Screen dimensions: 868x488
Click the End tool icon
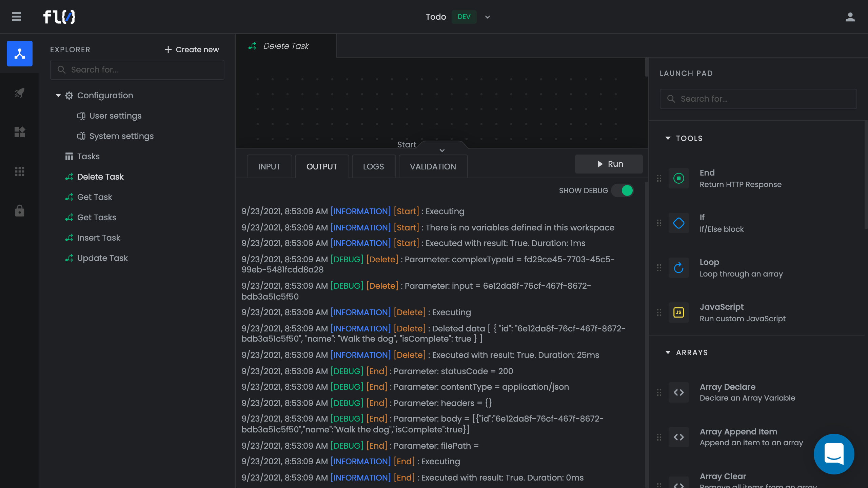coord(679,178)
